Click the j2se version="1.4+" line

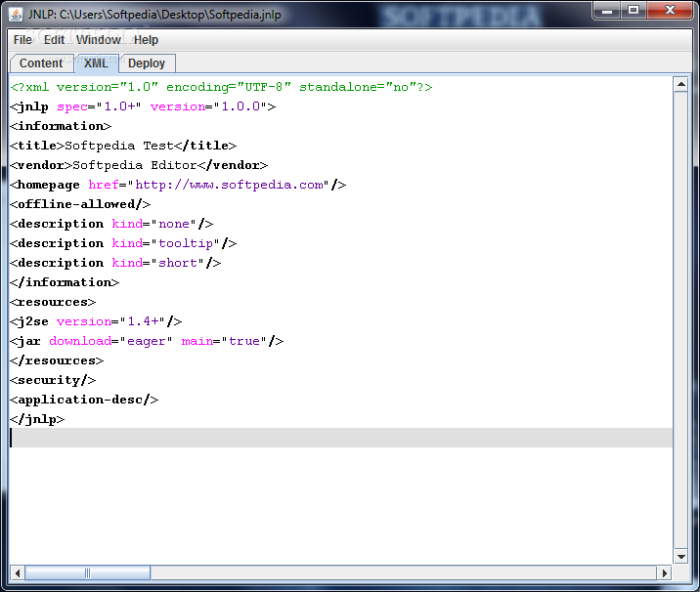(x=96, y=321)
